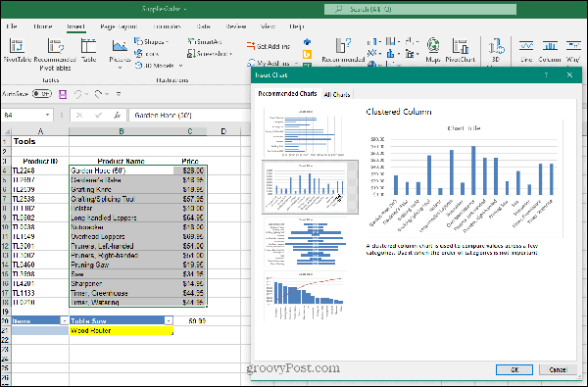The image size is (588, 387).
Task: Click the purple Save icon
Action: pyautogui.click(x=63, y=94)
